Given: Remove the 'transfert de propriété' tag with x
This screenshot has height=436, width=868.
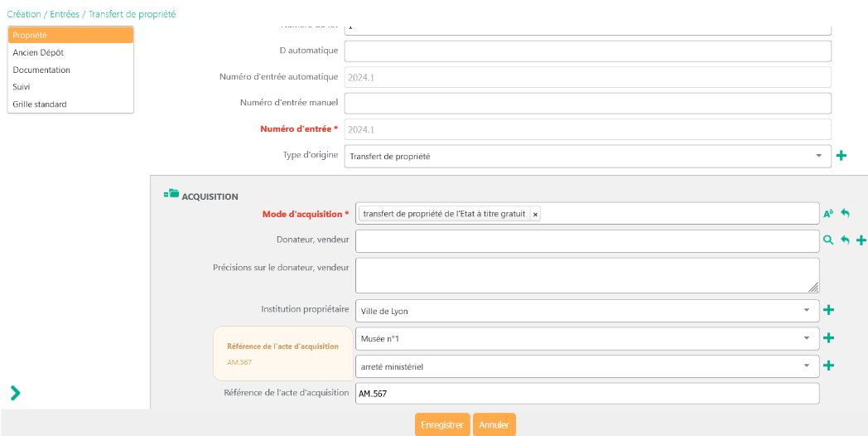Looking at the screenshot, I should [x=535, y=214].
